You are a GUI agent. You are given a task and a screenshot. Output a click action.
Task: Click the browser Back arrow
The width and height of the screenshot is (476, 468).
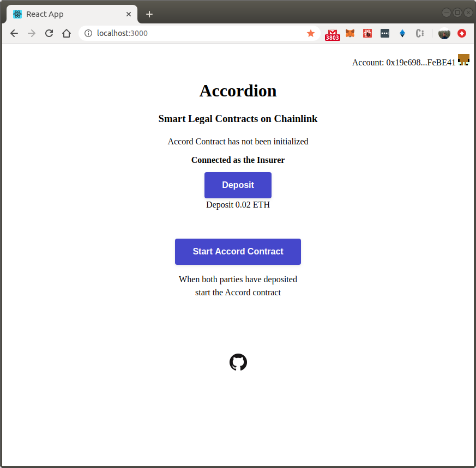tap(14, 33)
